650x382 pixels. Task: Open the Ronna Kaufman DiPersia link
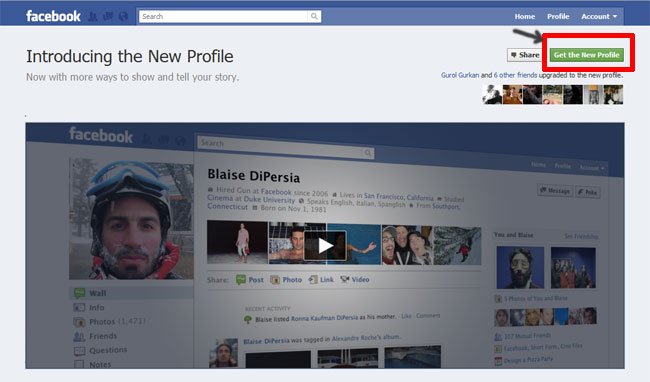point(324,318)
